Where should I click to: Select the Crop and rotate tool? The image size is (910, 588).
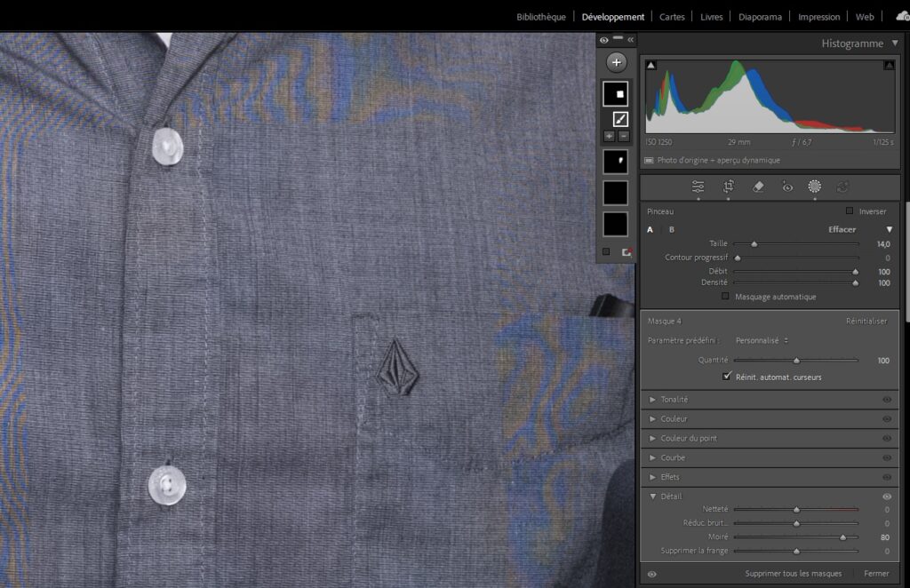[x=728, y=187]
